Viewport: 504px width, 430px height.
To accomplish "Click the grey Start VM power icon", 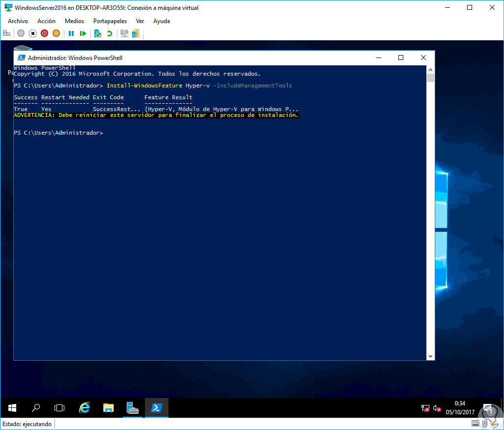I will [21, 33].
